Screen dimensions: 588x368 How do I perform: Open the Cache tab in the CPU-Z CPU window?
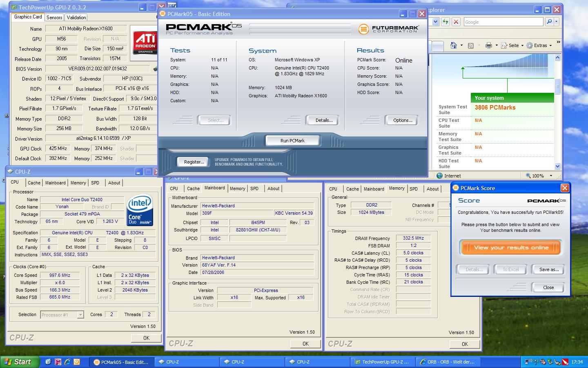[34, 183]
